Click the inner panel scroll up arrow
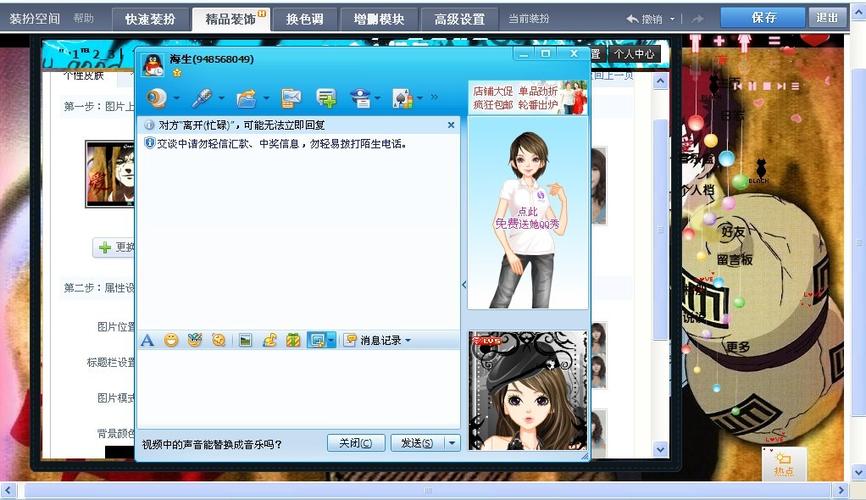Image resolution: width=866 pixels, height=500 pixels. pyautogui.click(x=660, y=82)
